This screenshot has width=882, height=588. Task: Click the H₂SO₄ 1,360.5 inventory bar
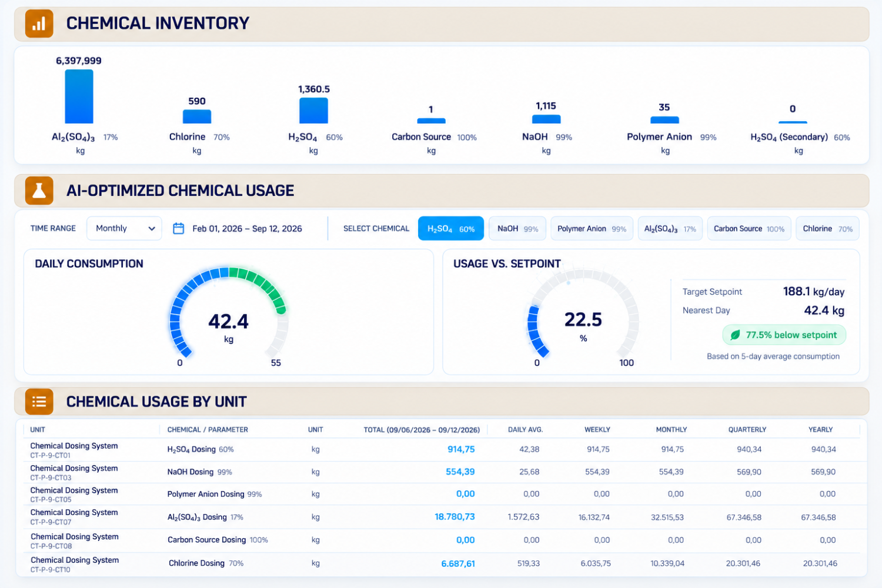point(313,111)
